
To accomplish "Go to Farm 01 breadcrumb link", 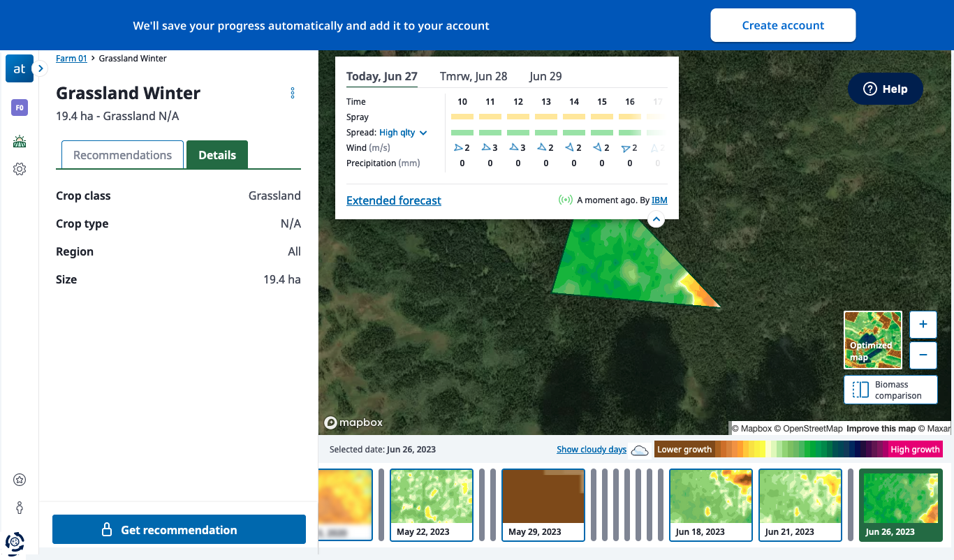I will click(71, 59).
